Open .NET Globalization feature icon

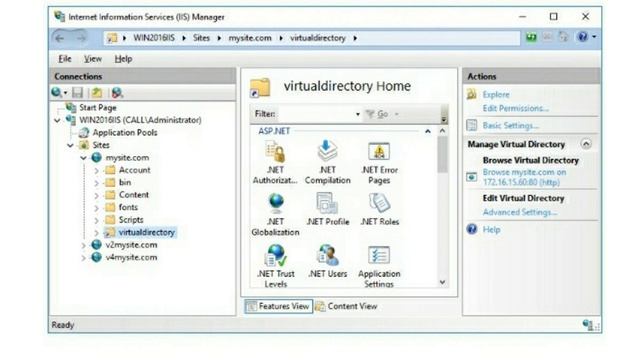tap(276, 204)
